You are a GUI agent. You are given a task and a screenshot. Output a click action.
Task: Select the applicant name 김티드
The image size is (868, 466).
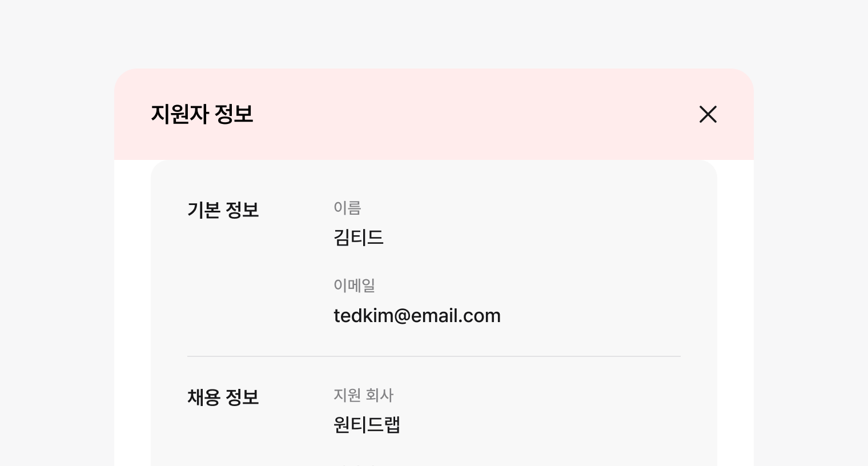coord(358,238)
